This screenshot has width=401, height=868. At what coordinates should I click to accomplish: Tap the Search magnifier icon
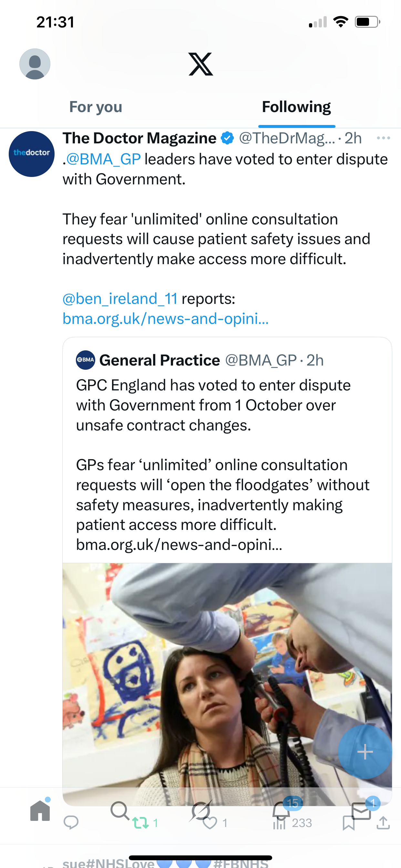(x=120, y=811)
